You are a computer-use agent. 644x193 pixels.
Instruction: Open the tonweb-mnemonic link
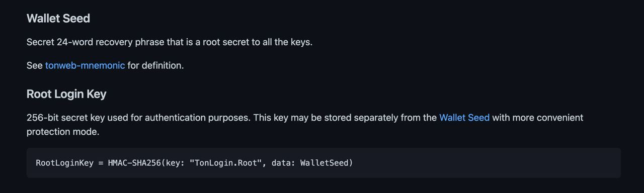pos(85,65)
